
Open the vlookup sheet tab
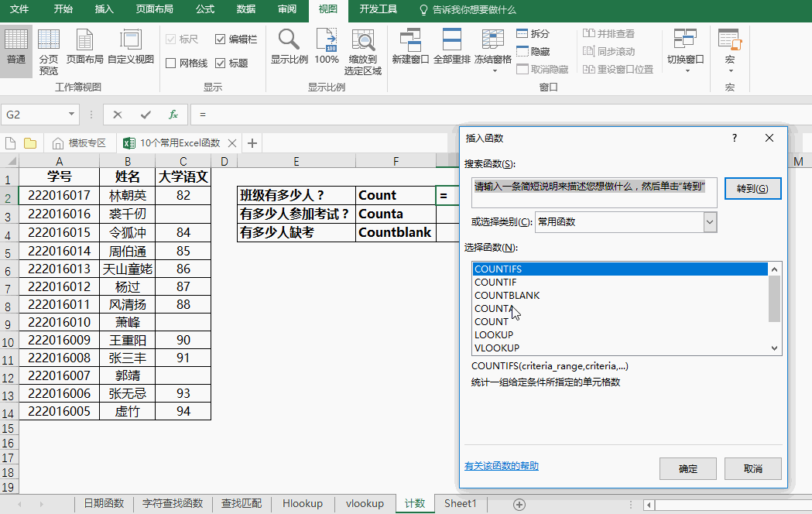point(365,503)
